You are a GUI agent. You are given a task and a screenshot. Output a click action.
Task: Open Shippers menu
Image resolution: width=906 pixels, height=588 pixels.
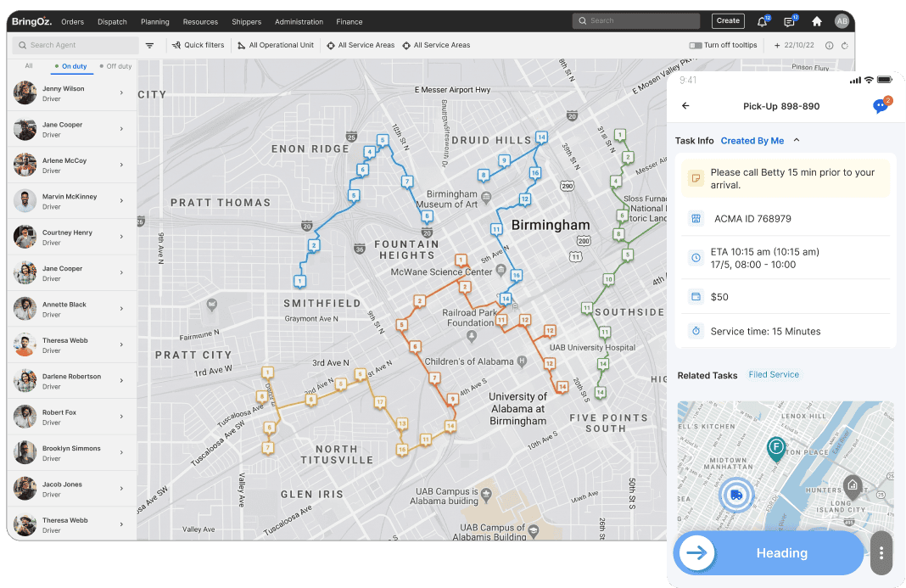click(247, 22)
